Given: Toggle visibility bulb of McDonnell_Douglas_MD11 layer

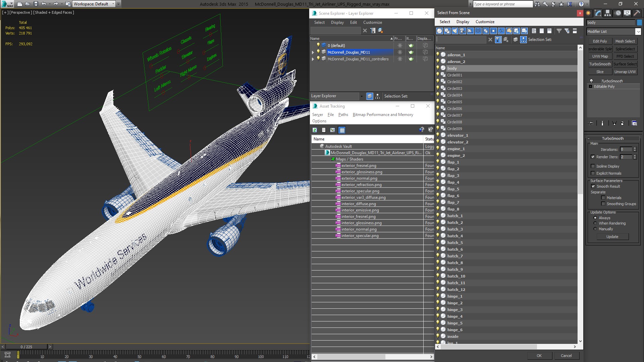Looking at the screenshot, I should point(318,52).
